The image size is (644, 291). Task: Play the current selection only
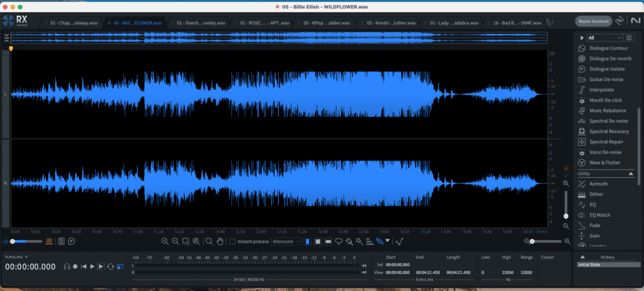pos(101,266)
